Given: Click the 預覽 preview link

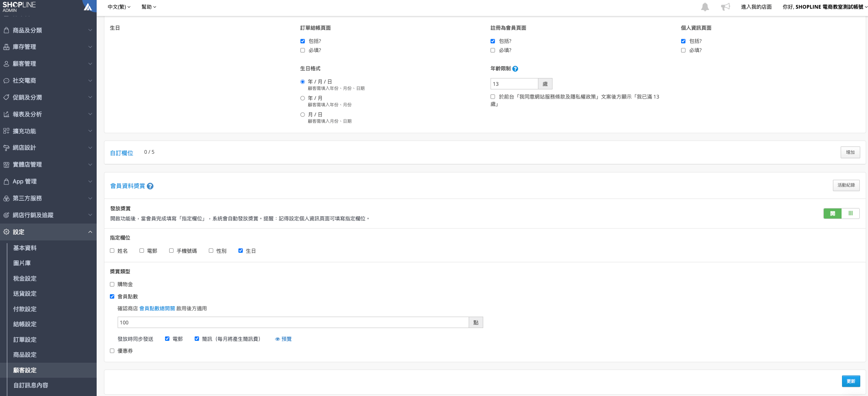Looking at the screenshot, I should click(286, 339).
